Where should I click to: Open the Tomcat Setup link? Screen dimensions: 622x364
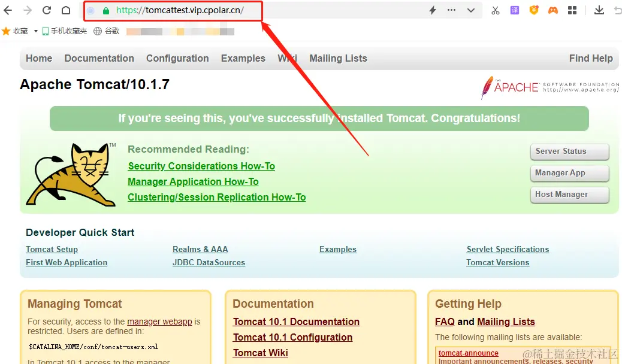click(x=52, y=250)
